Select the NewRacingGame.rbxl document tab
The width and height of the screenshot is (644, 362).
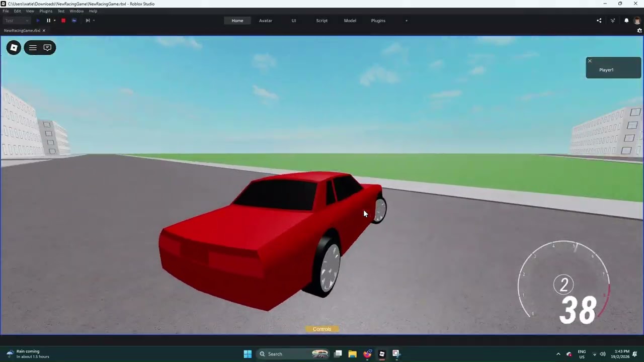tap(24, 31)
